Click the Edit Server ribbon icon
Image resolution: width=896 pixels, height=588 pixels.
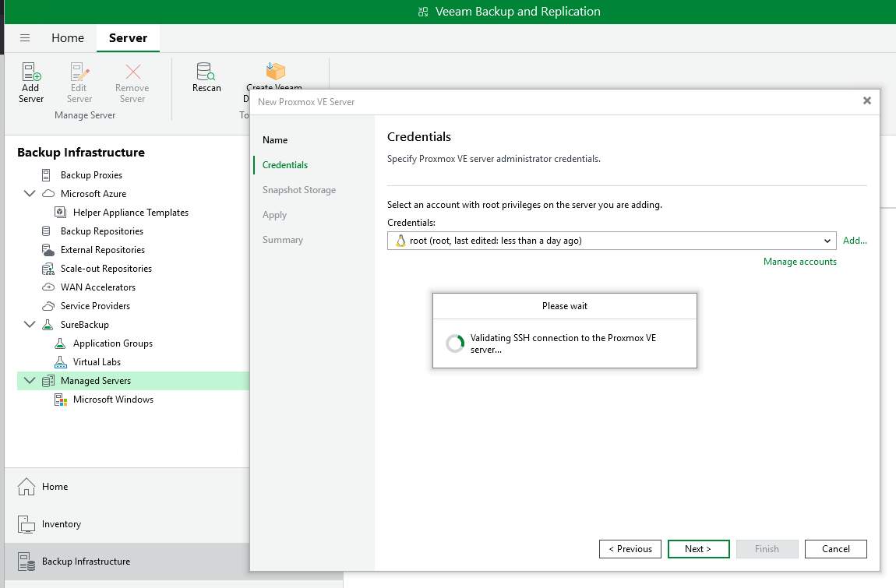point(79,72)
